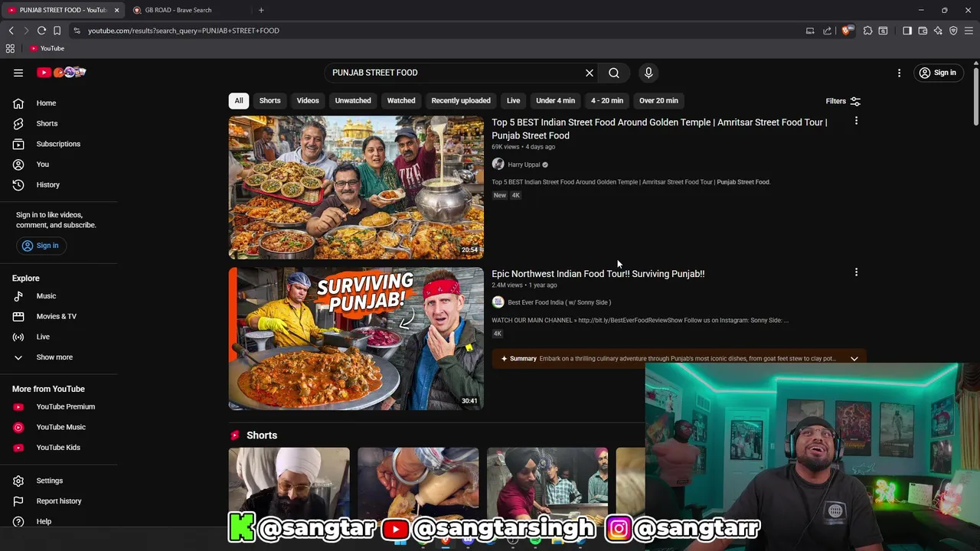Click the sidebar Sign in button

[x=41, y=246]
